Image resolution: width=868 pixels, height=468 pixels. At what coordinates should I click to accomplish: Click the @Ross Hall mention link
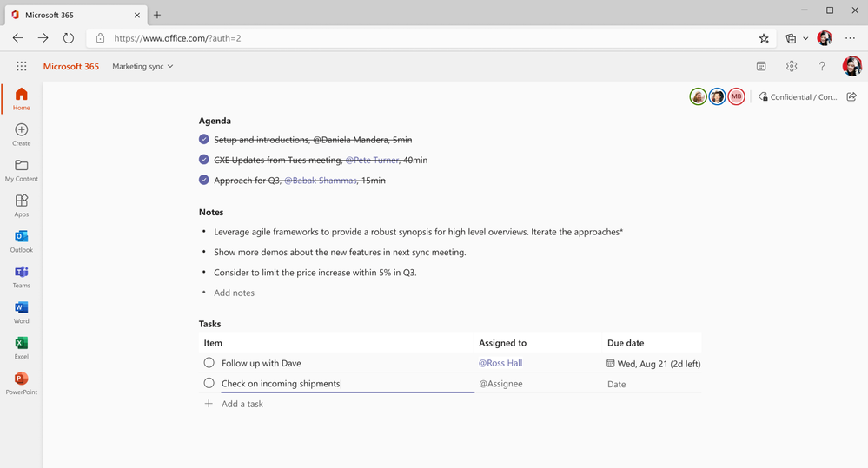coord(500,363)
